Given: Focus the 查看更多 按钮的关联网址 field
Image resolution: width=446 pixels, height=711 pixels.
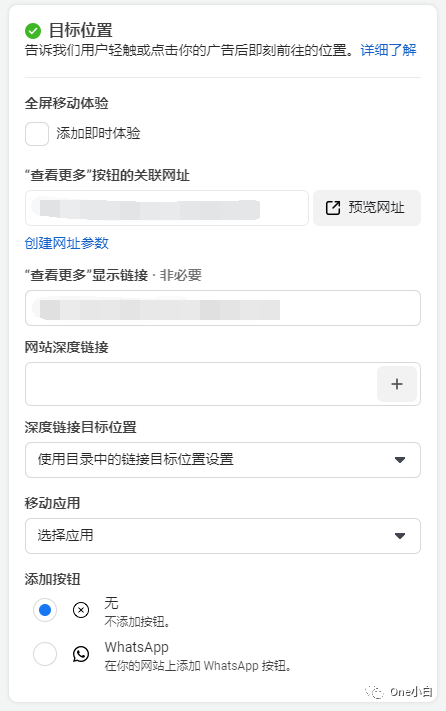Looking at the screenshot, I should tap(167, 208).
